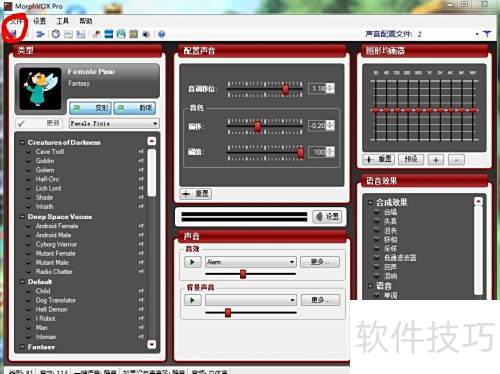Click the small icon right of Cave Troll
Screen dimensions: 500x374
click(x=141, y=152)
